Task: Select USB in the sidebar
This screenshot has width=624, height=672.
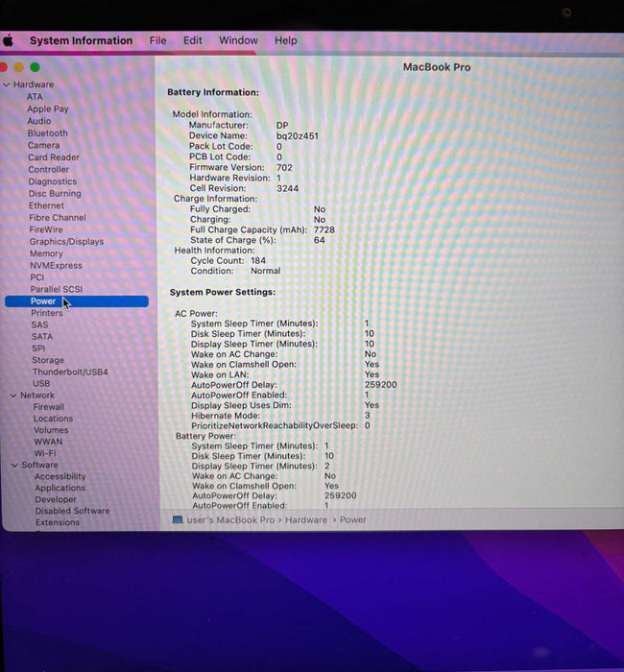Action: pyautogui.click(x=41, y=384)
